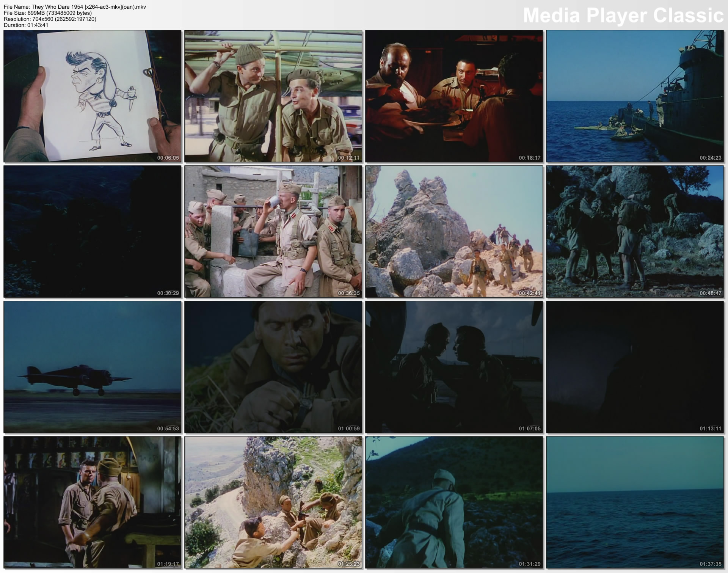728x573 pixels.
Task: Select the night soldiers thumbnail at 00:48:47
Action: point(635,232)
